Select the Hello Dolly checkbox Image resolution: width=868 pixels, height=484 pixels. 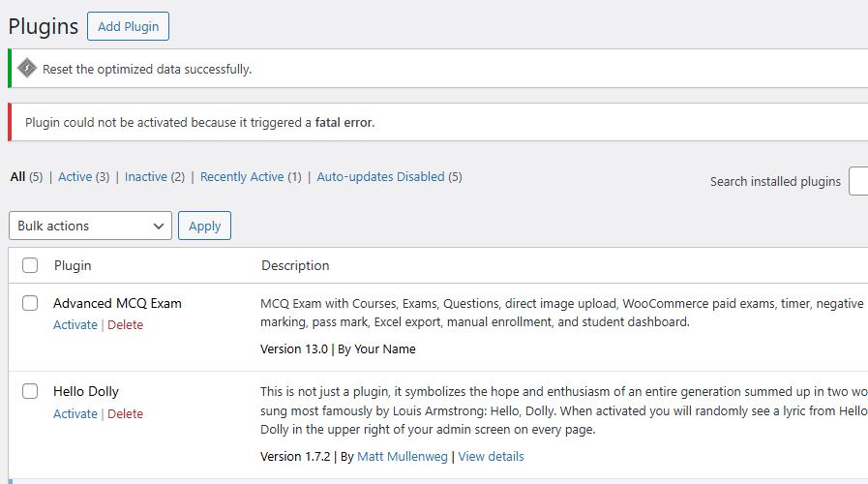point(30,391)
